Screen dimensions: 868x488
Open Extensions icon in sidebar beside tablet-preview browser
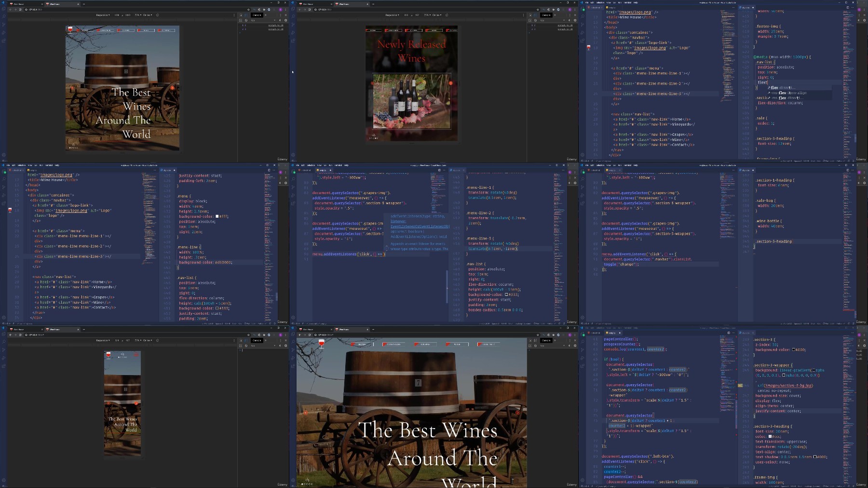click(x=3, y=41)
